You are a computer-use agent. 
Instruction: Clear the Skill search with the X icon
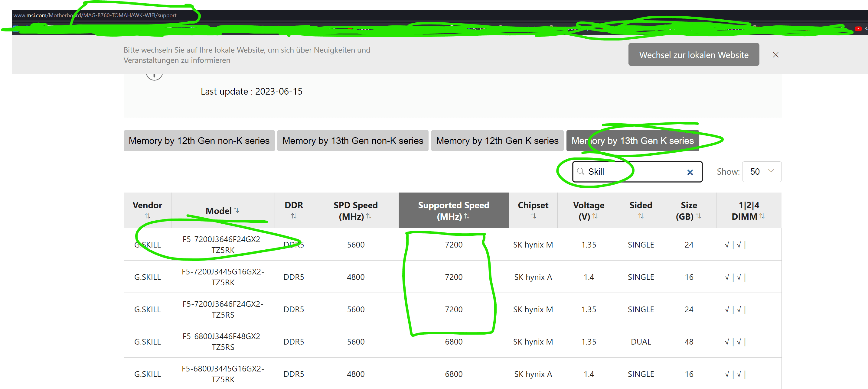[690, 172]
